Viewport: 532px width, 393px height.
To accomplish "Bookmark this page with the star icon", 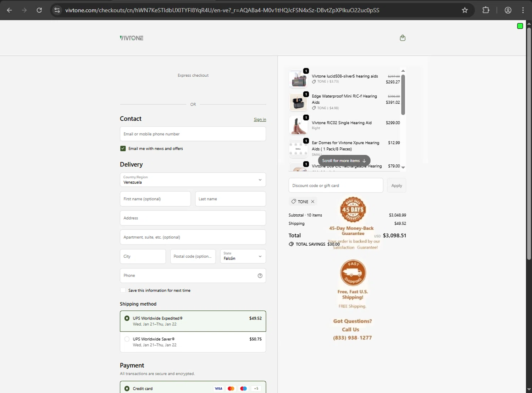I will coord(465,10).
